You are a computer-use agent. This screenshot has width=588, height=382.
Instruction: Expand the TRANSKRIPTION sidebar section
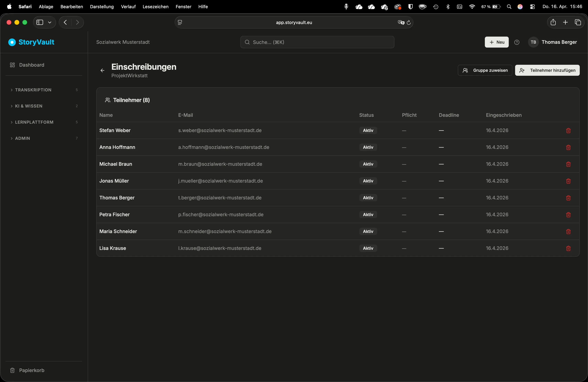(44, 90)
